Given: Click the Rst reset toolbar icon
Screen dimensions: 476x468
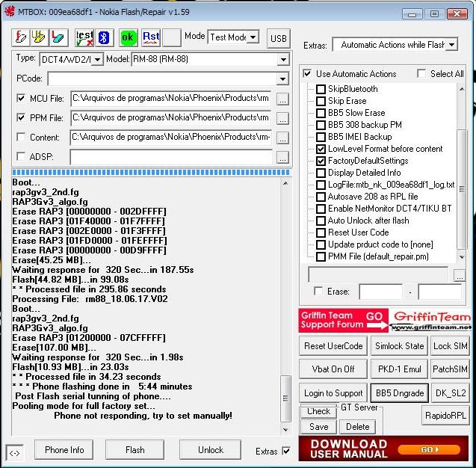Looking at the screenshot, I should (x=151, y=37).
